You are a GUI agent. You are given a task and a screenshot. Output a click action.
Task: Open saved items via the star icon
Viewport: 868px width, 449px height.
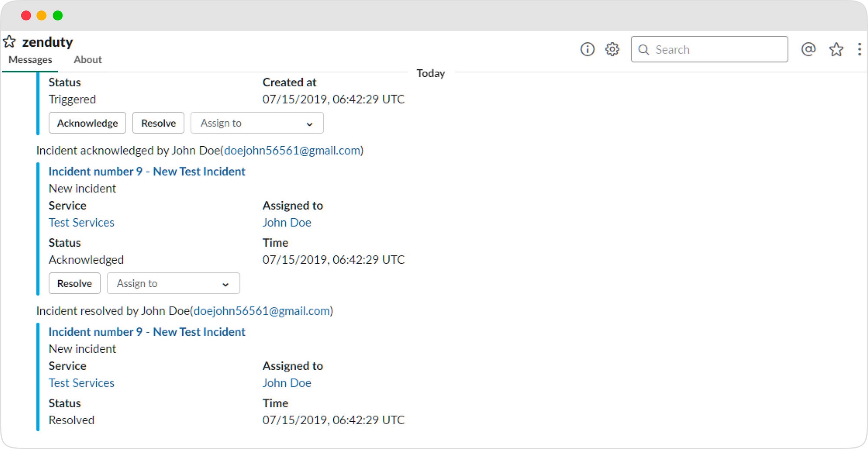[x=836, y=49]
